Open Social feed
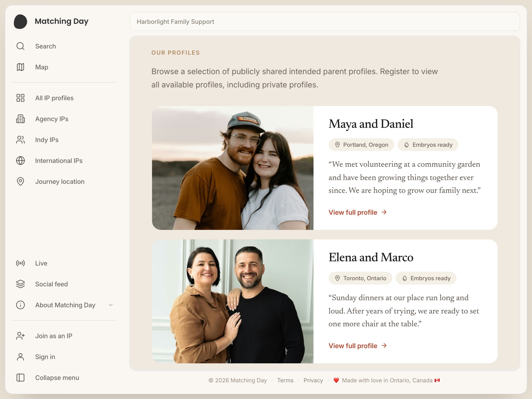The height and width of the screenshot is (399, 532). 64,284
